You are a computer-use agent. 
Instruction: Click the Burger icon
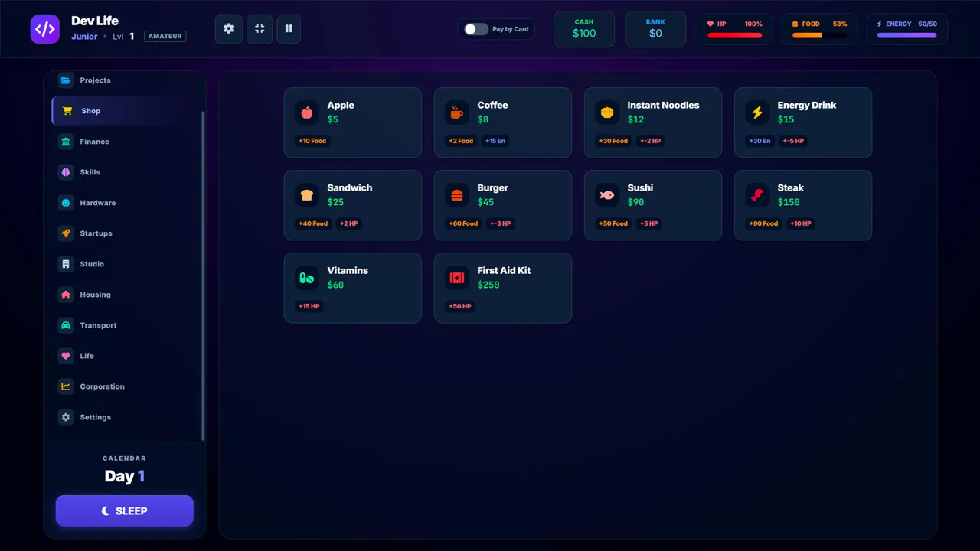coord(457,195)
